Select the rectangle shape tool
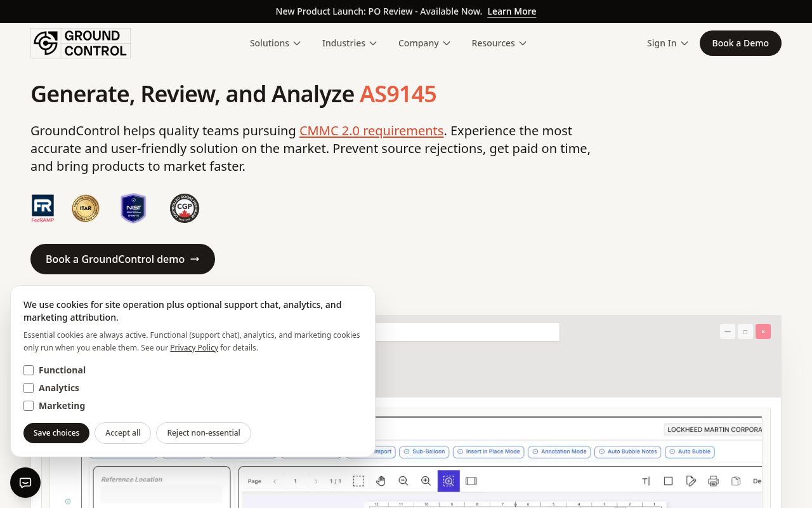812x508 pixels. 668,481
